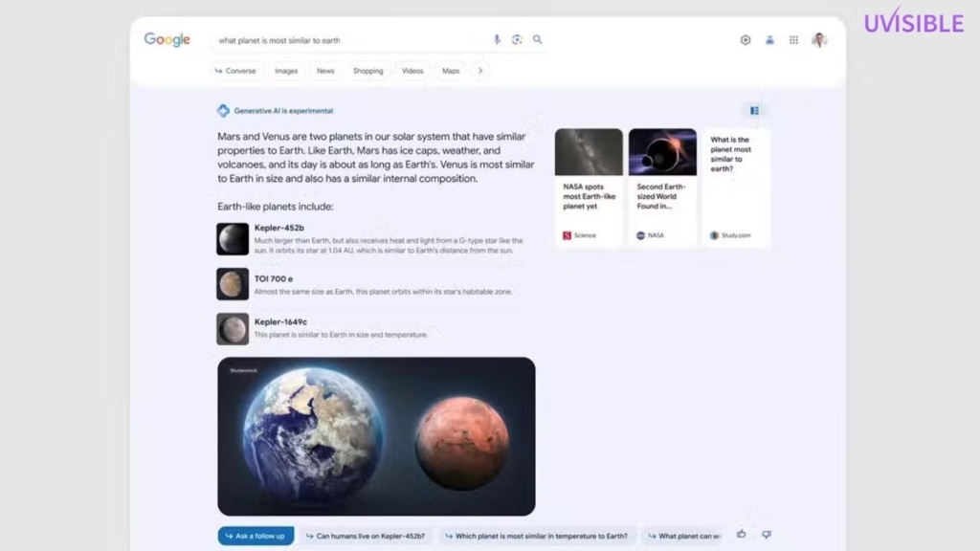Open Google Lens image search icon
Image resolution: width=980 pixels, height=551 pixels.
[517, 39]
